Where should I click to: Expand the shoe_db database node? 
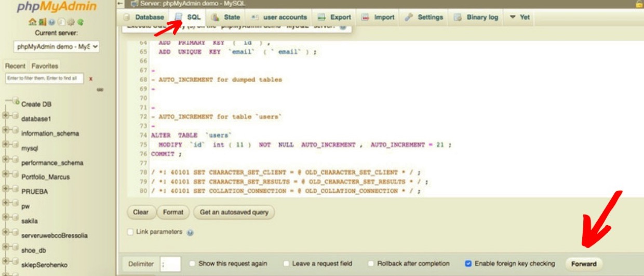coord(6,248)
